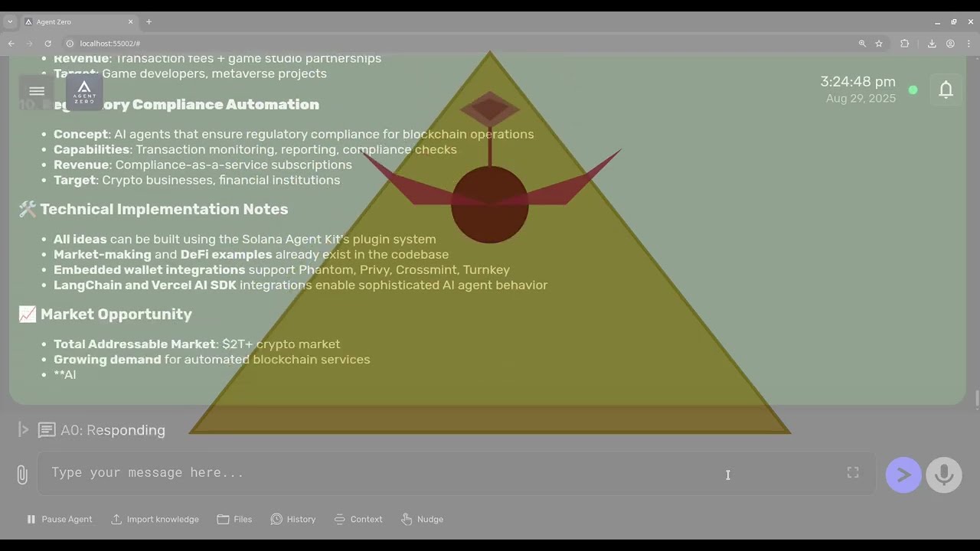Open a new browser tab
Viewport: 980px width, 551px height.
click(149, 21)
